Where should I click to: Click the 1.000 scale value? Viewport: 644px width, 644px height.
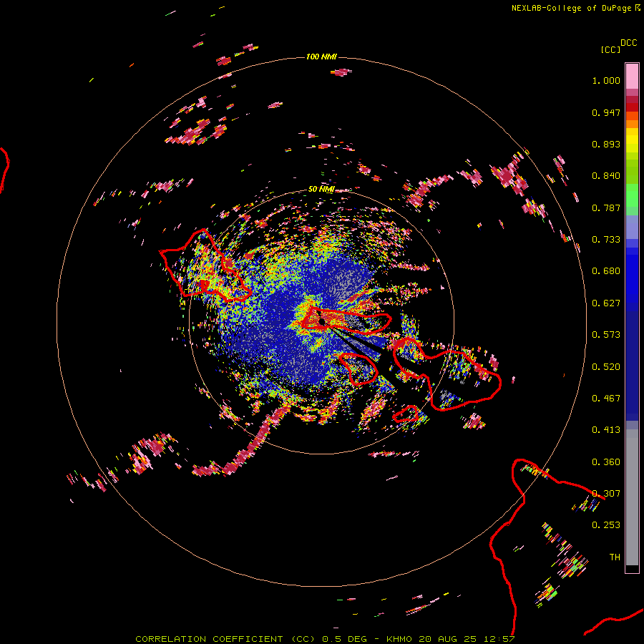coord(606,80)
